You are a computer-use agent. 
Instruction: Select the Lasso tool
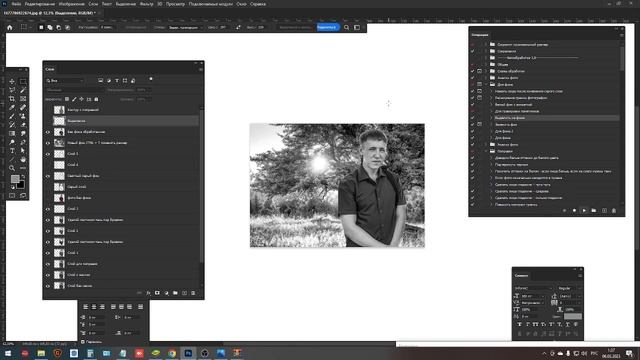pos(12,90)
